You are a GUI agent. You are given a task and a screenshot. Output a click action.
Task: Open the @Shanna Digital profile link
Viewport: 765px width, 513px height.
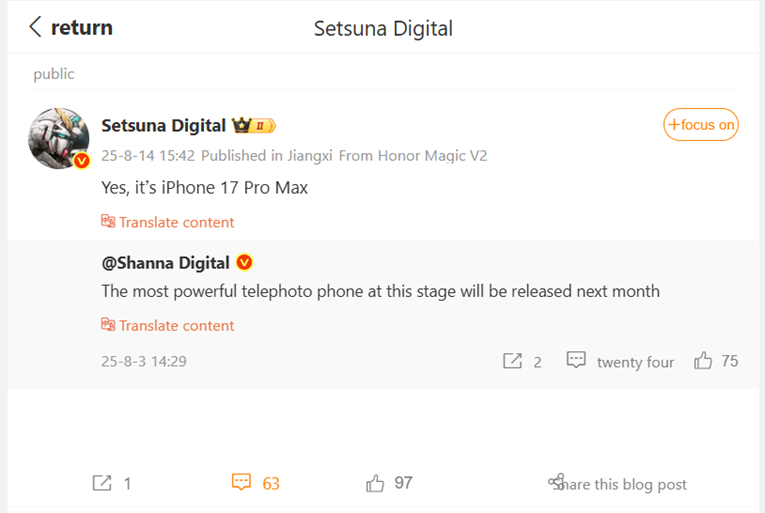point(166,263)
